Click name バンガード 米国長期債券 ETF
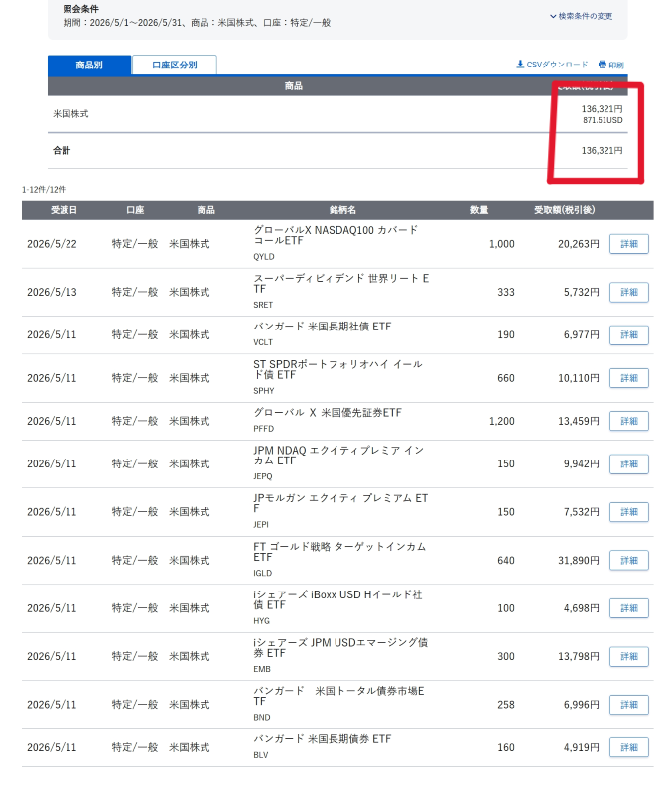672x789 pixels. point(323,738)
